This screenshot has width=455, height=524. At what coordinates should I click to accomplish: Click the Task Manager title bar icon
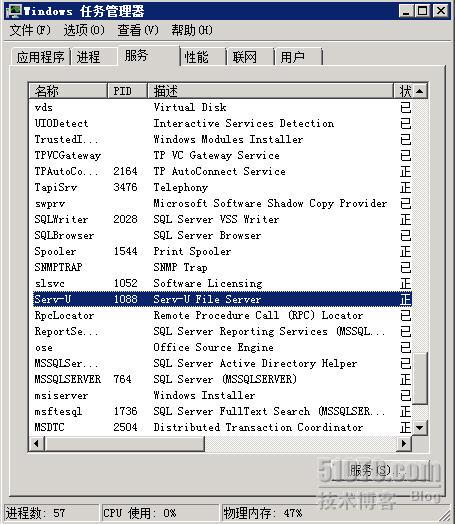click(x=14, y=11)
